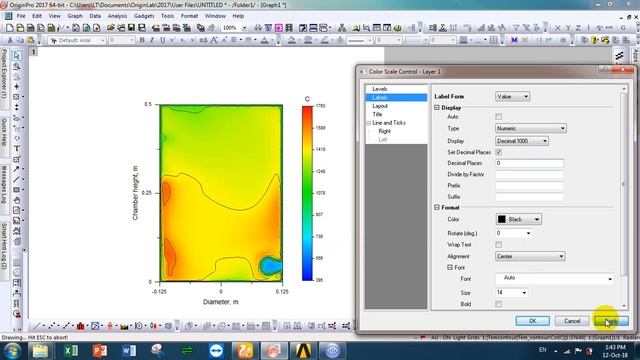Collapse the Display section
Image resolution: width=640 pixels, height=360 pixels.
(437, 108)
